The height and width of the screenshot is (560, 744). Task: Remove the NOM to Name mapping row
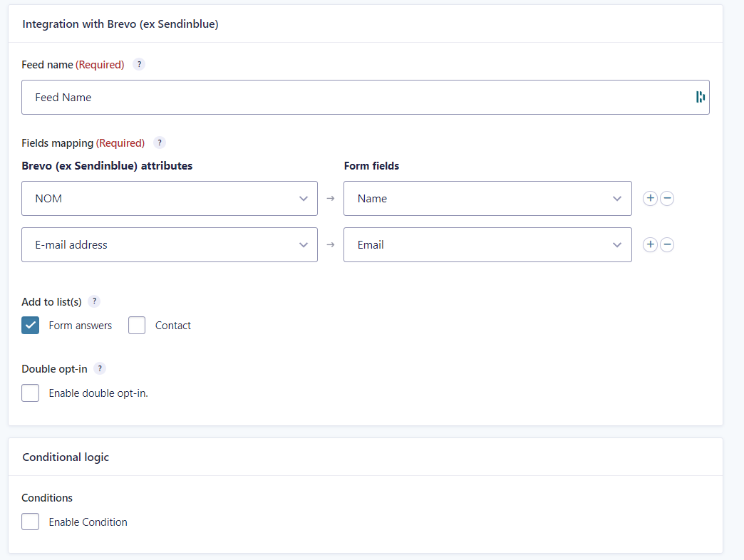tap(666, 198)
